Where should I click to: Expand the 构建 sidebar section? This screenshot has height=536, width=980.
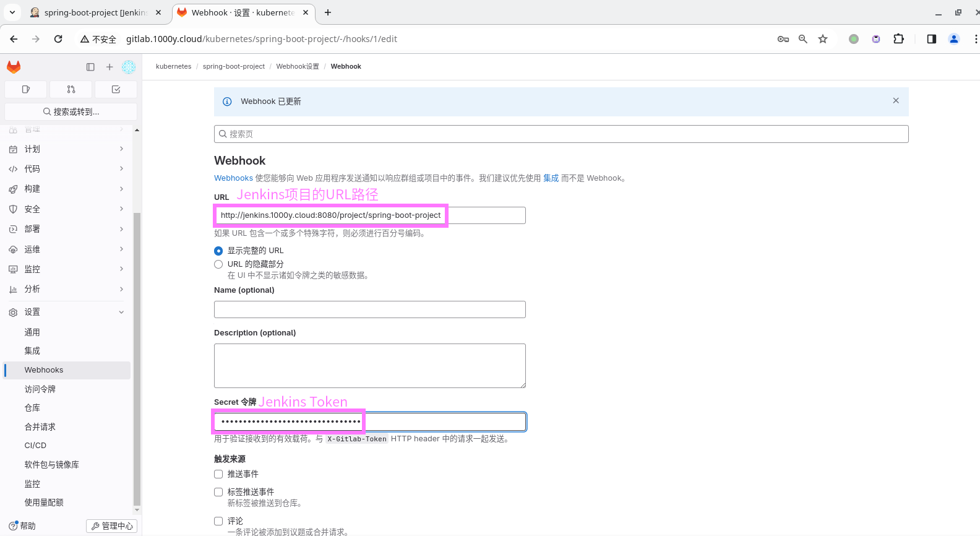67,189
